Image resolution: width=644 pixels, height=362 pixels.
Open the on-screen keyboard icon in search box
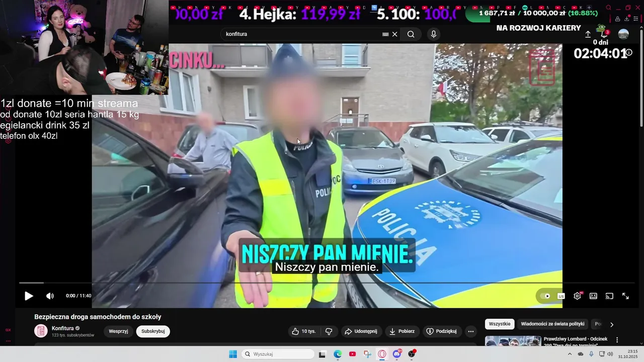pos(385,34)
